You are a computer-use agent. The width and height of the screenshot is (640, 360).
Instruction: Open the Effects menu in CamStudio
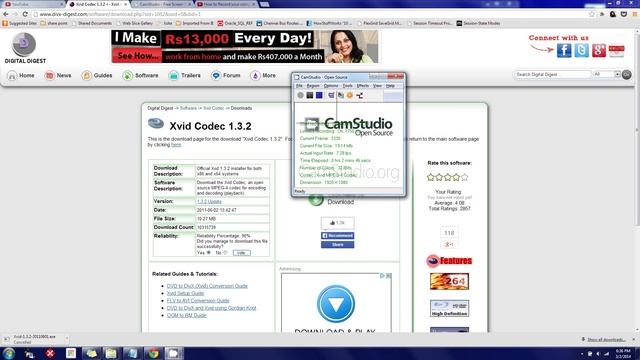(362, 86)
